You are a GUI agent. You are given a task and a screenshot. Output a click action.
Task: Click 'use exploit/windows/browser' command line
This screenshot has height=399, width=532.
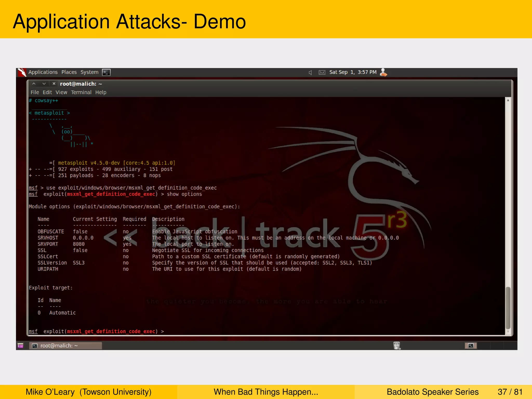123,188
